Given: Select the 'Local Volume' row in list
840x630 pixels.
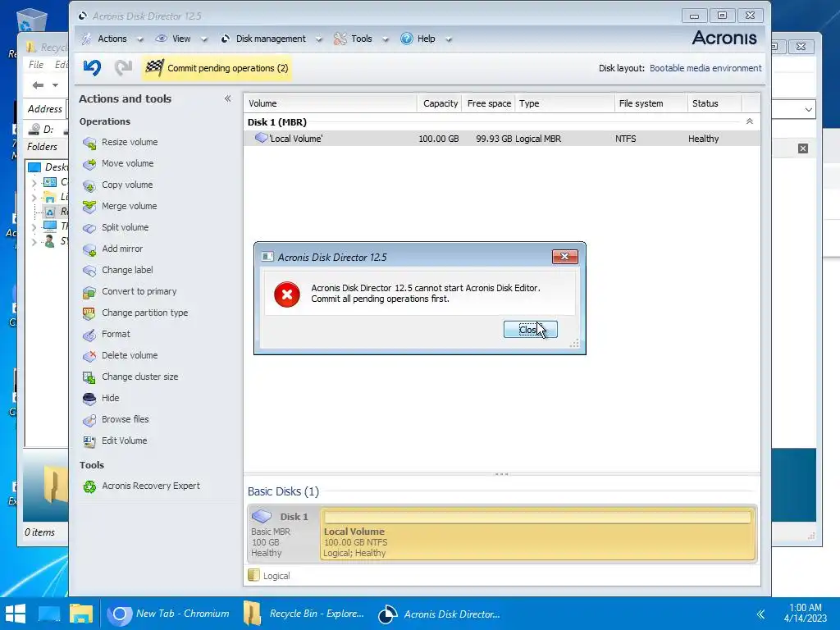Looking at the screenshot, I should pyautogui.click(x=501, y=139).
